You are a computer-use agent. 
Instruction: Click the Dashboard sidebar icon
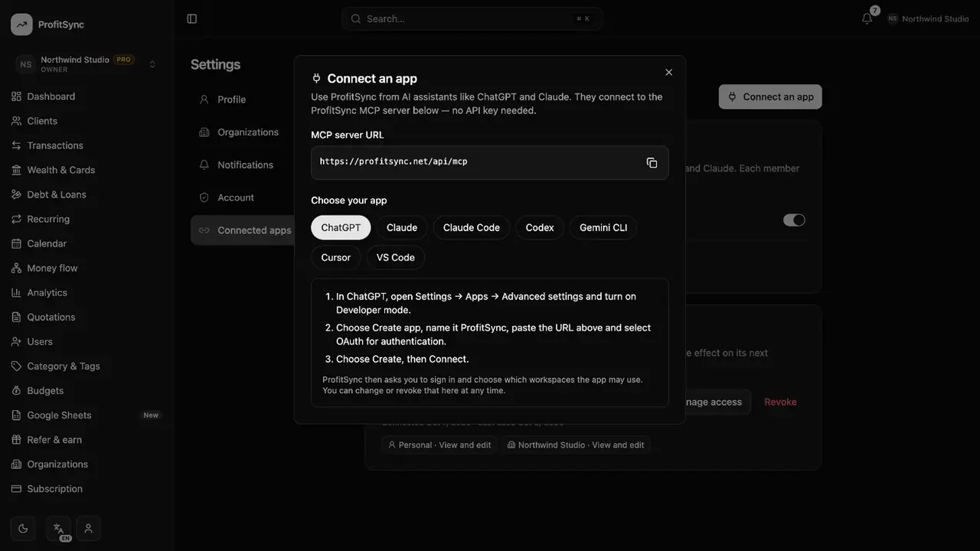click(16, 96)
